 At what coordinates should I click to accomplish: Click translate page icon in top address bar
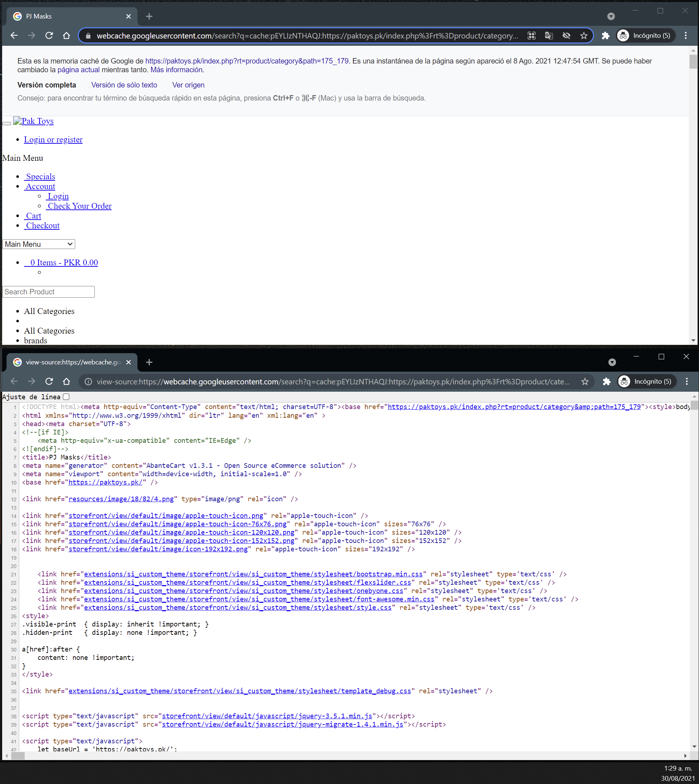[x=549, y=36]
